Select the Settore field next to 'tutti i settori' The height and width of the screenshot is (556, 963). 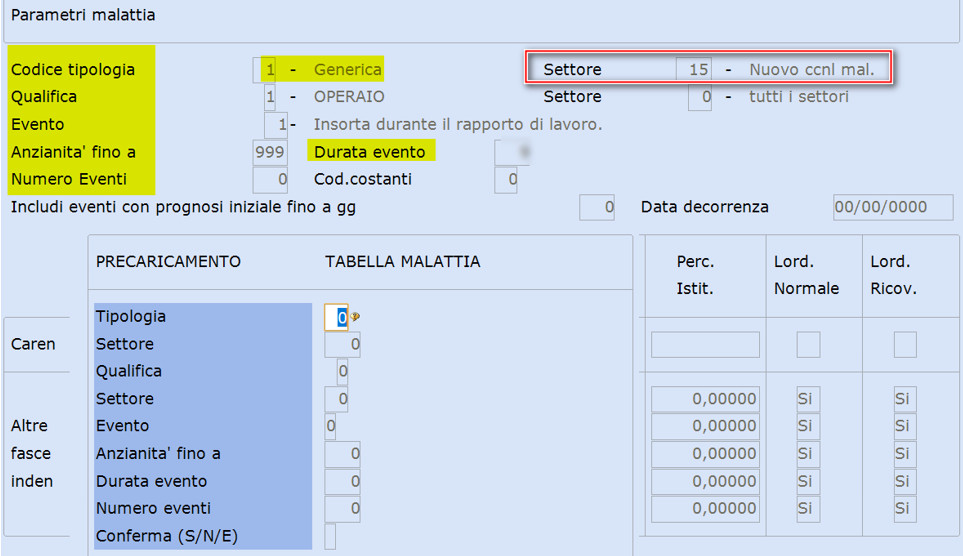point(700,97)
